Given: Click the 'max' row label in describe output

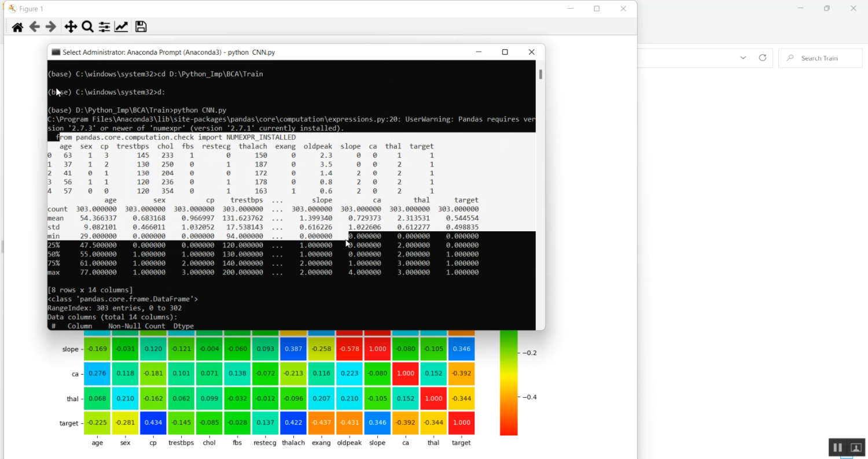Looking at the screenshot, I should (53, 272).
